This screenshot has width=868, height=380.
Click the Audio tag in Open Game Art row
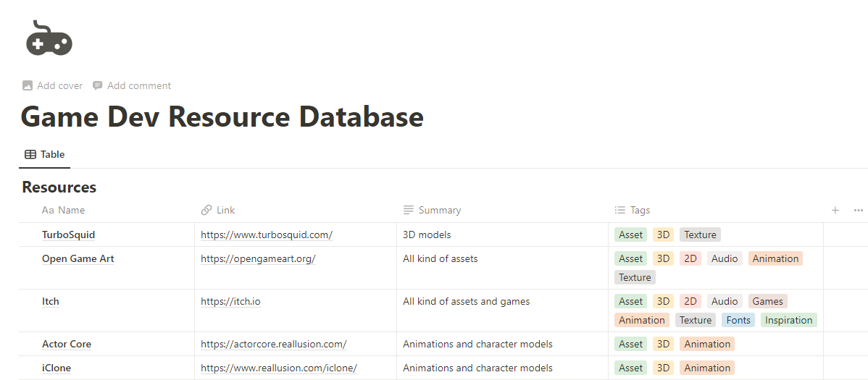click(x=725, y=259)
